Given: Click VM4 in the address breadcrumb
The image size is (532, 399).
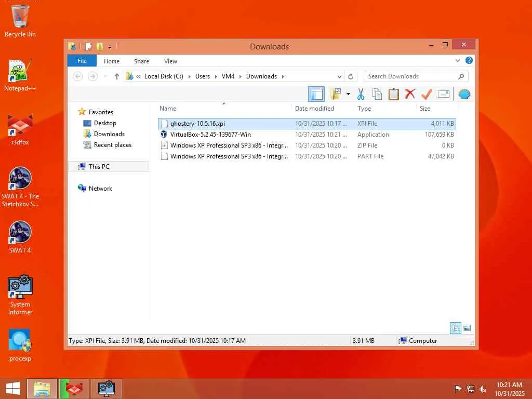Looking at the screenshot, I should (x=228, y=76).
